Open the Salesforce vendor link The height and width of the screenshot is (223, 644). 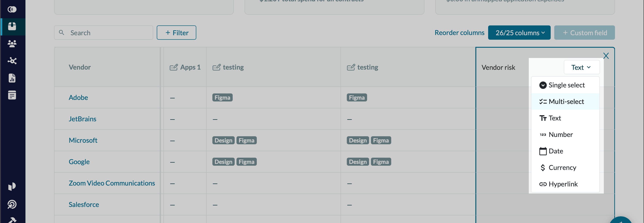click(x=84, y=204)
